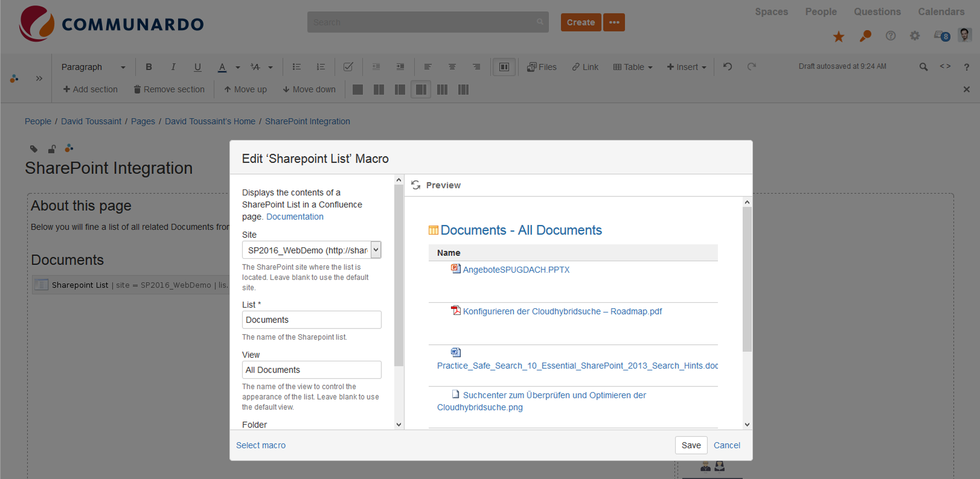
Task: Open the favorites star icon
Action: 838,36
